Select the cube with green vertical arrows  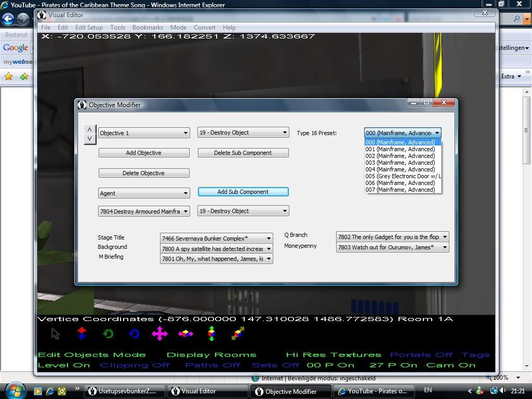coord(211,334)
